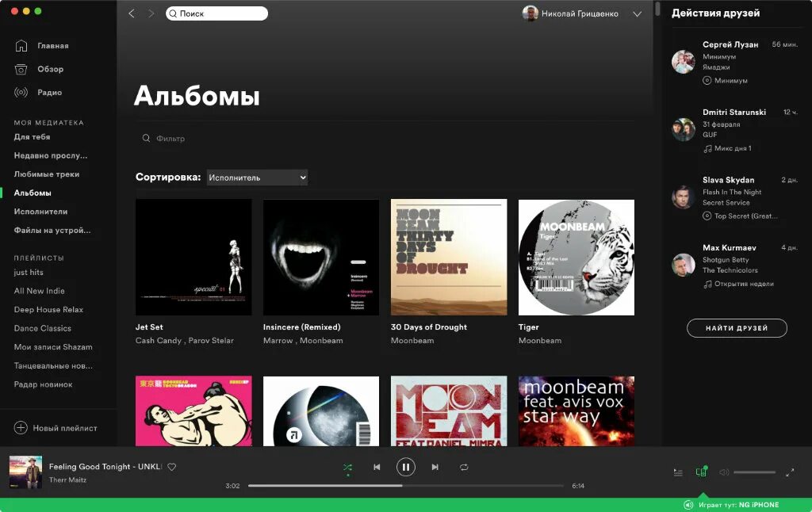Screen dimensions: 812x512
Task: Click the Поиск search field
Action: point(217,13)
